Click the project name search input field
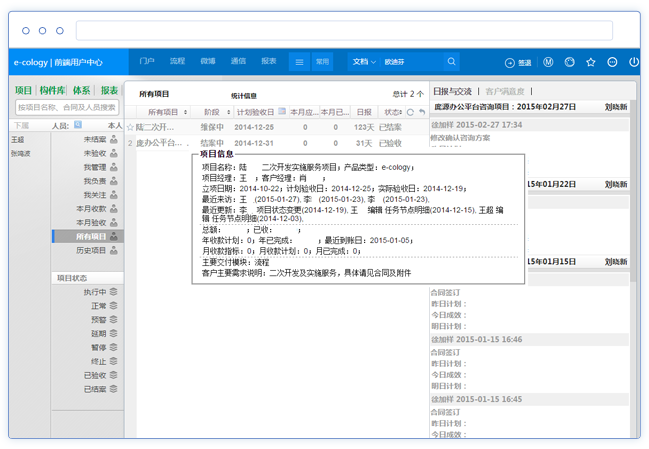The width and height of the screenshot is (649, 449). [66, 107]
